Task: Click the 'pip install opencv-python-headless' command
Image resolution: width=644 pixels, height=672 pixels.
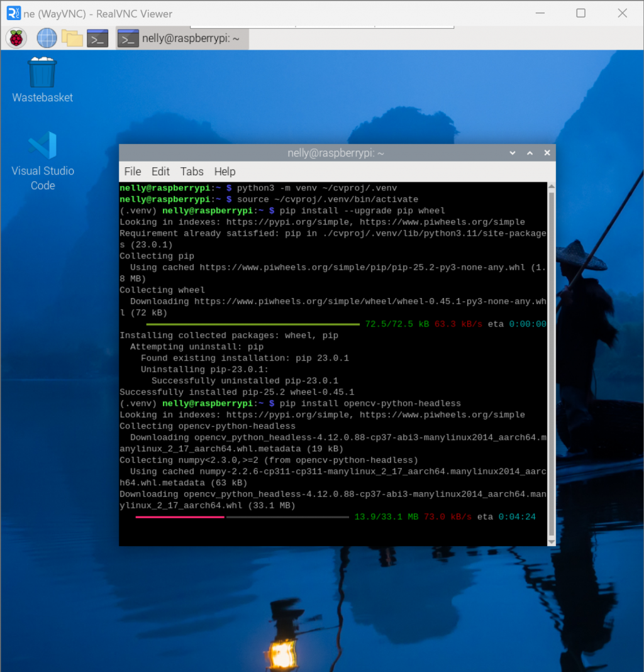Action: click(x=370, y=404)
